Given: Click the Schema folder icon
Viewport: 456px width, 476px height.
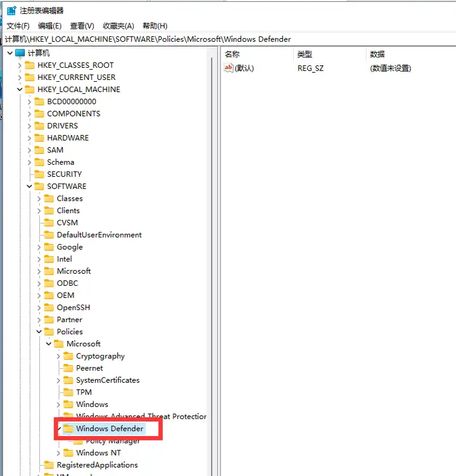Looking at the screenshot, I should (39, 162).
